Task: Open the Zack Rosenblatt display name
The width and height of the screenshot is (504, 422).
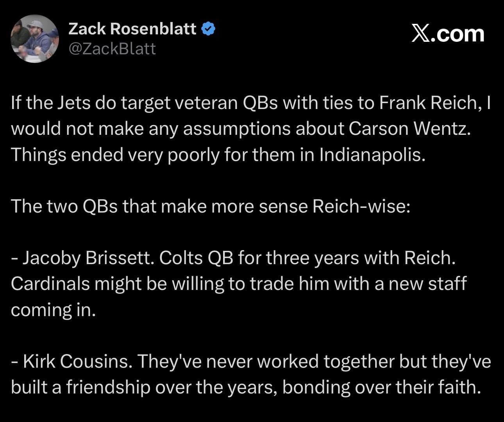Action: 132,29
